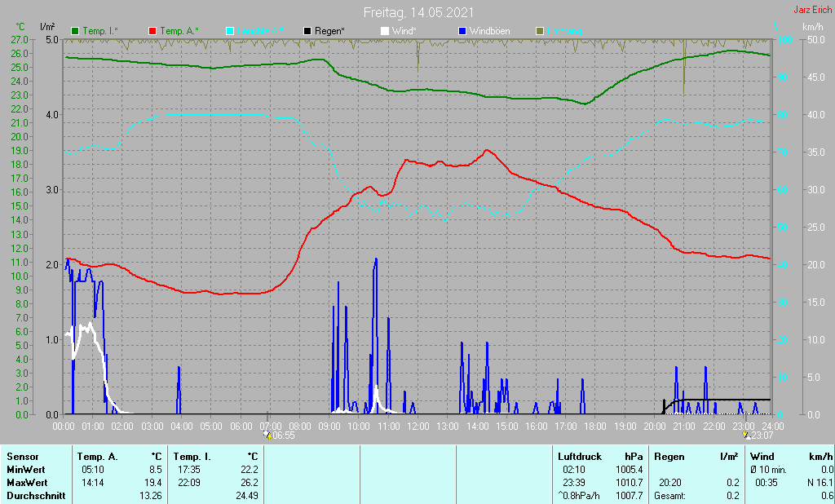Image resolution: width=835 pixels, height=504 pixels.
Task: Click the 'Sensor' table header
Action: pos(23,457)
